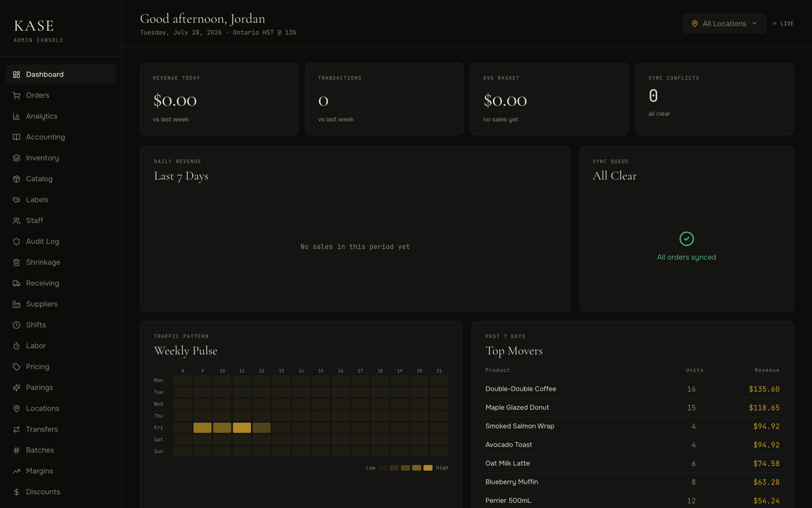Click the Labels tag icon
Viewport: 812px width, 508px height.
coord(16,200)
